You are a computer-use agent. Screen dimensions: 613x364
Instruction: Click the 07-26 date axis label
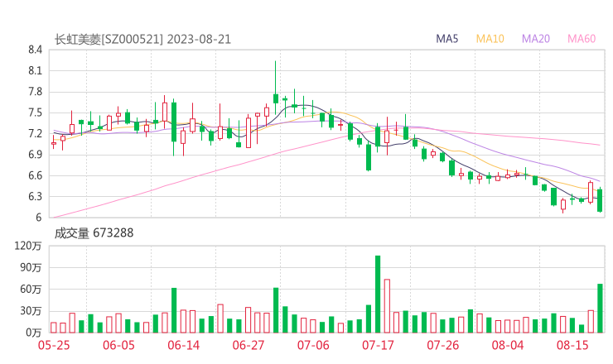pos(443,345)
